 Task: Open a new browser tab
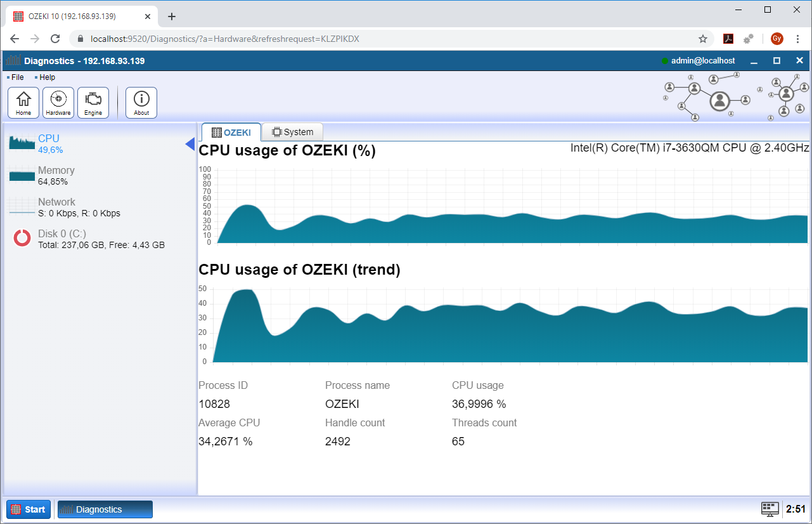click(x=171, y=16)
